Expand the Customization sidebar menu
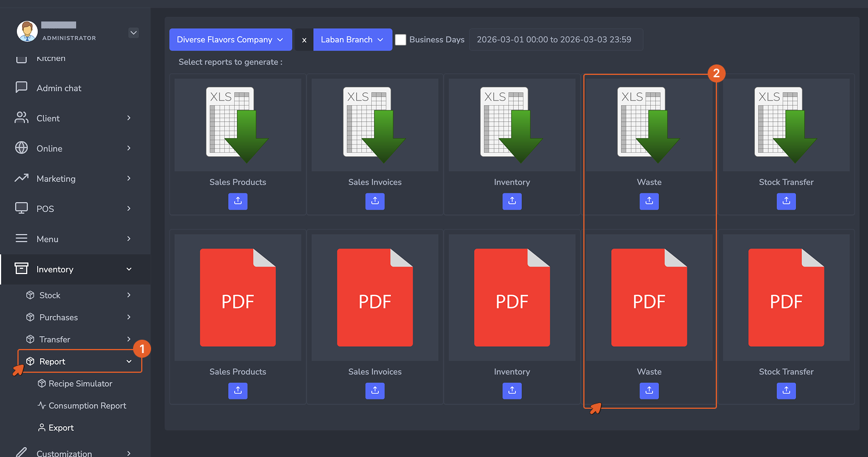This screenshot has height=457, width=868. click(75, 453)
